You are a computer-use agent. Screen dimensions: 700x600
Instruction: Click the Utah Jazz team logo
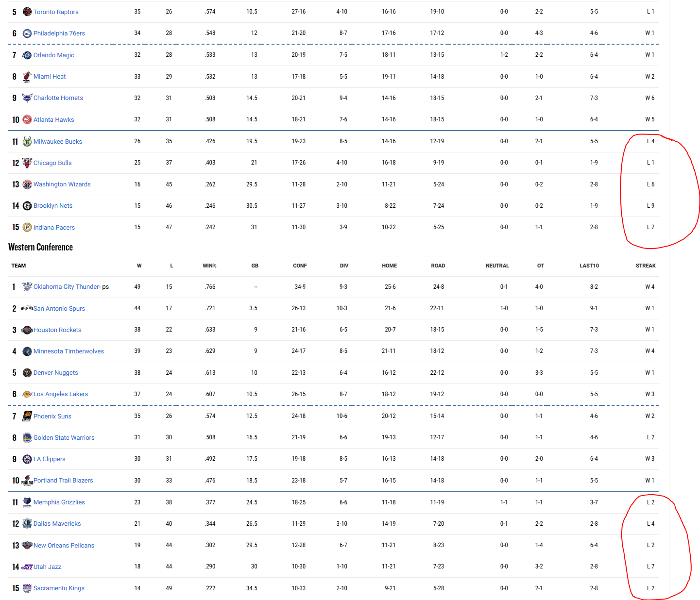pos(27,567)
